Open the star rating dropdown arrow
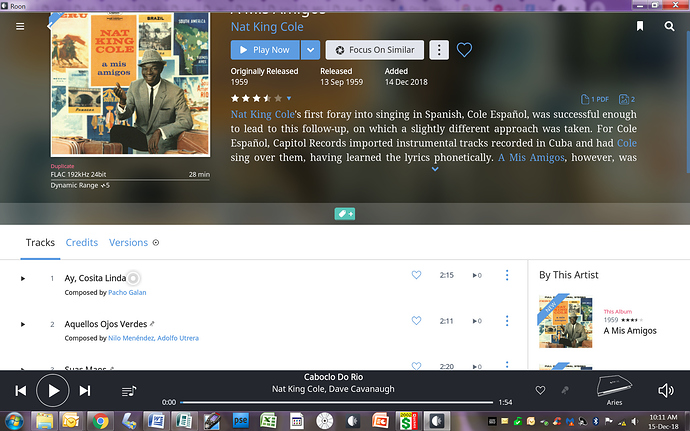This screenshot has height=431, width=690. [x=289, y=98]
